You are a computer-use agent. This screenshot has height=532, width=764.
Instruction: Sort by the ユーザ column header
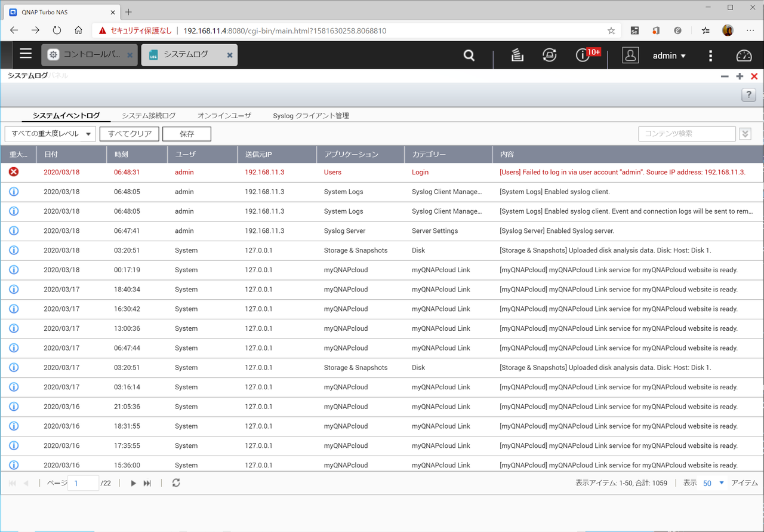tap(202, 154)
